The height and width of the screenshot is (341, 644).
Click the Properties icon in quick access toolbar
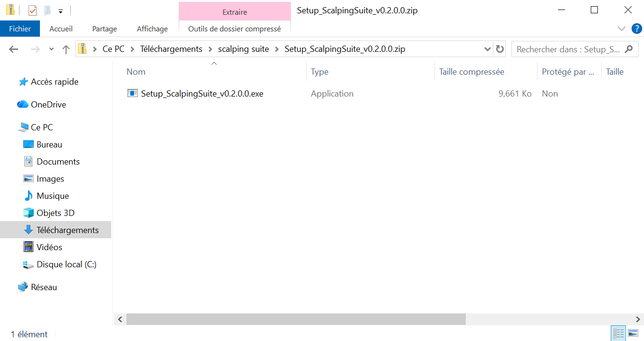pyautogui.click(x=32, y=10)
